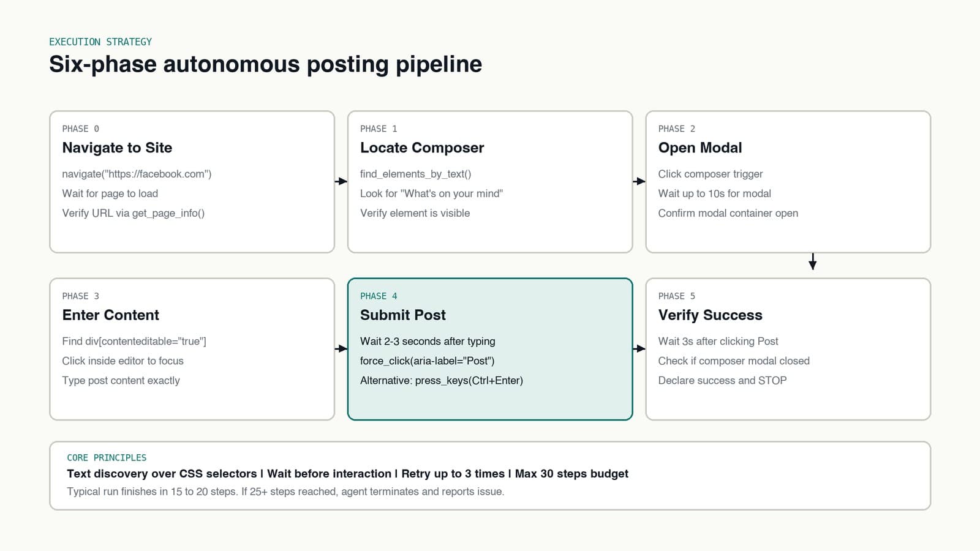Select the highlighted "PHASE 4" label
980x551 pixels.
pyautogui.click(x=379, y=296)
